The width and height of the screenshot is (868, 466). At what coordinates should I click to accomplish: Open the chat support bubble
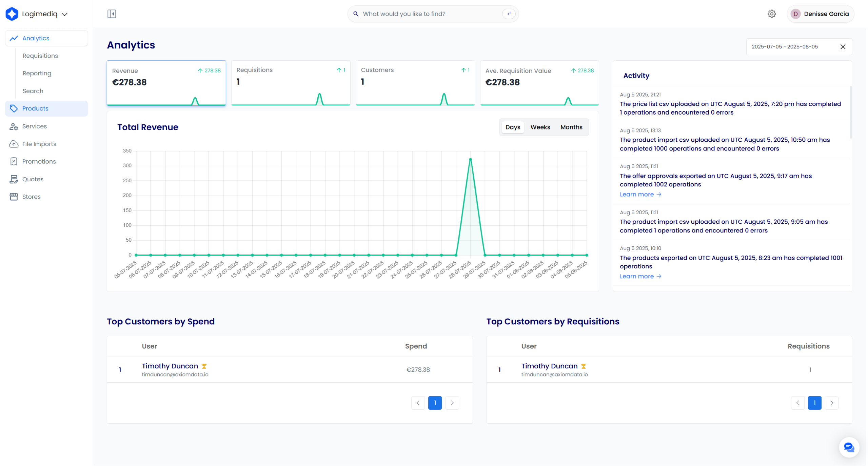849,447
